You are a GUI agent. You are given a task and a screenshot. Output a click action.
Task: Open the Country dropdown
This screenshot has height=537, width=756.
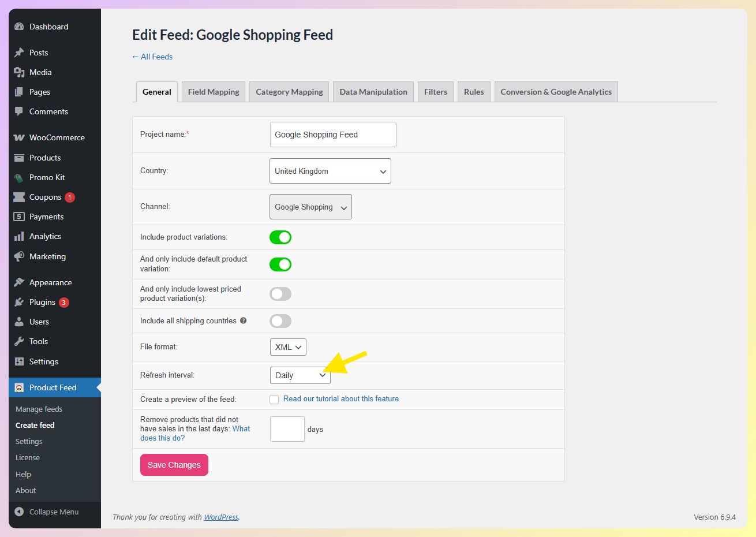point(330,171)
